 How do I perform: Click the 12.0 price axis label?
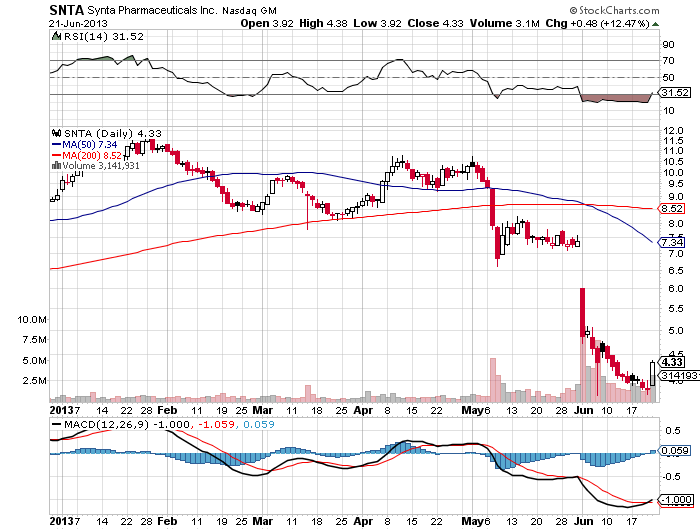tap(673, 130)
